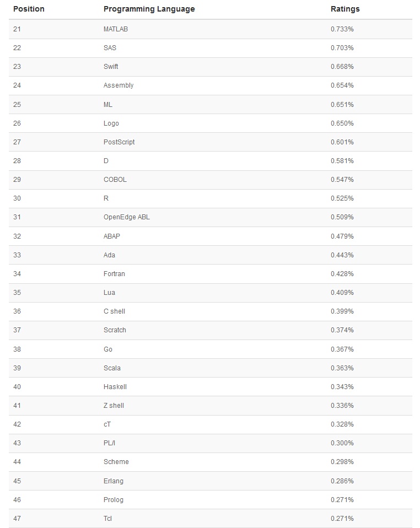This screenshot has height=528, width=420.
Task: Click the Ratings column header
Action: (345, 9)
